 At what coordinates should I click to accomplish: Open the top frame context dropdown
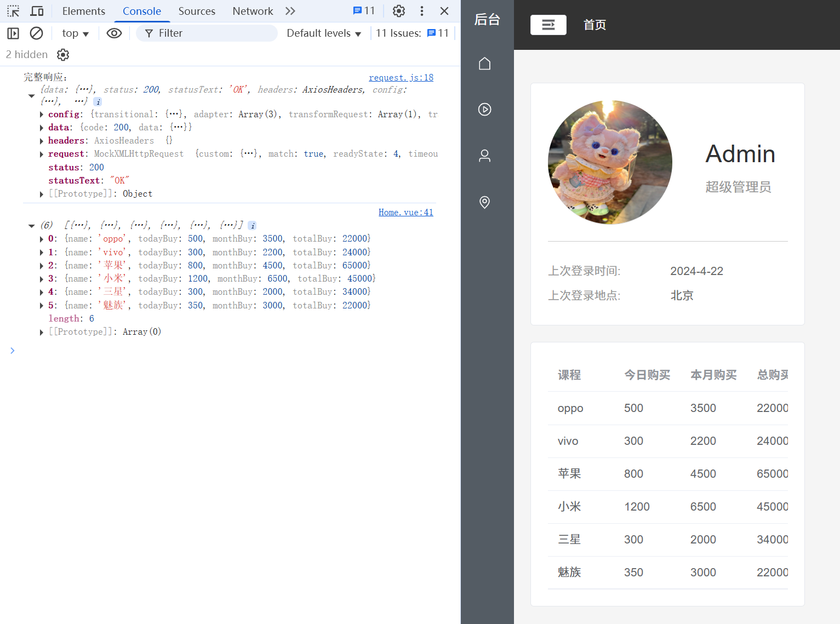pyautogui.click(x=75, y=33)
